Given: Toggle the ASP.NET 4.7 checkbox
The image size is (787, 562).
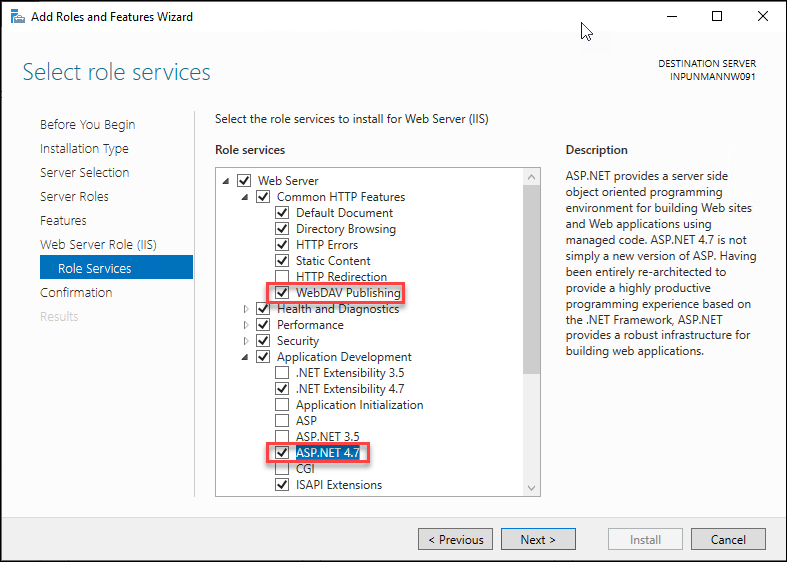Looking at the screenshot, I should click(x=282, y=453).
